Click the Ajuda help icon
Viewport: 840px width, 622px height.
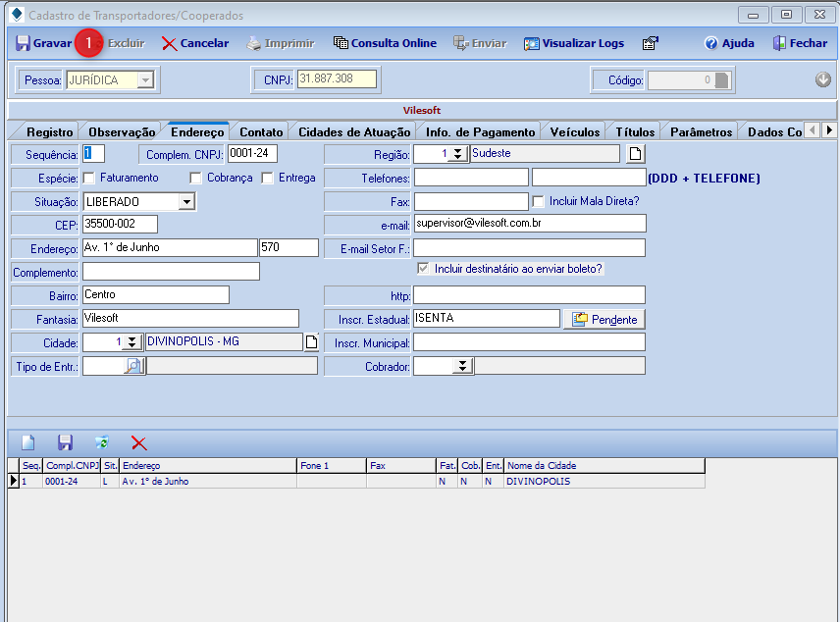point(729,43)
